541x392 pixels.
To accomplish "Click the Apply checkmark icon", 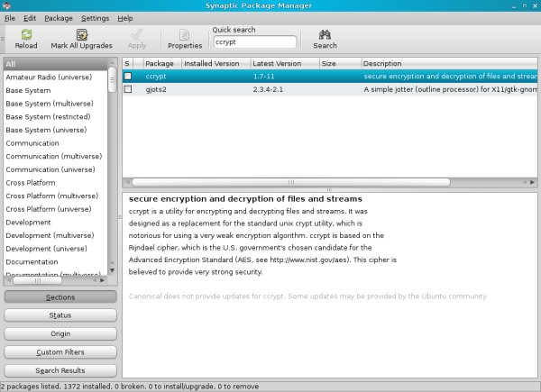I will [x=137, y=34].
